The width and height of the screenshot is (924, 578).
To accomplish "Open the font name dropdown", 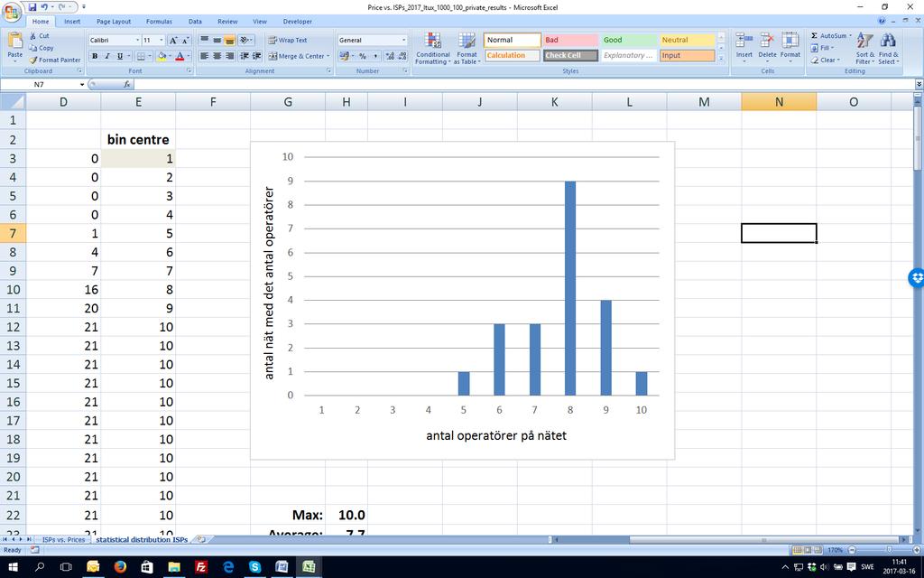I will 138,40.
